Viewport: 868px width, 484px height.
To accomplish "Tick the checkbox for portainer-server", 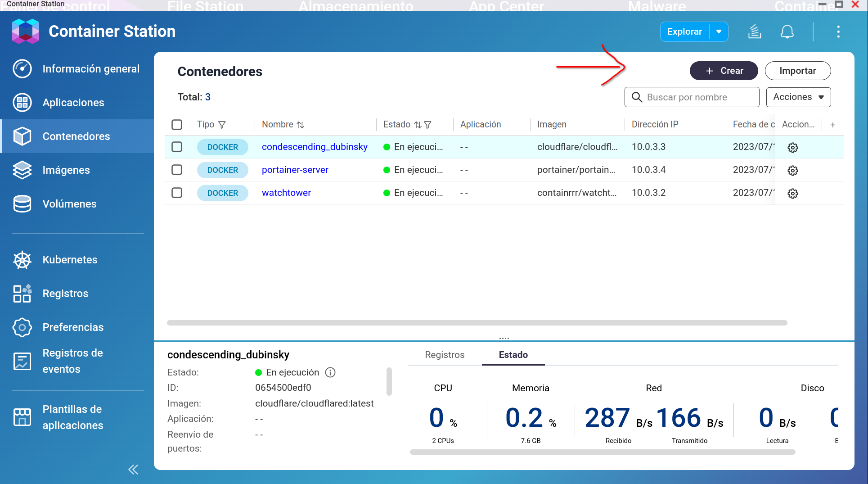I will click(177, 170).
